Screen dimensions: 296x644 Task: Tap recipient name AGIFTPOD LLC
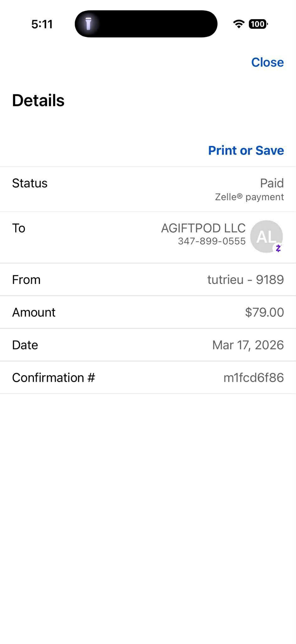coord(203,228)
